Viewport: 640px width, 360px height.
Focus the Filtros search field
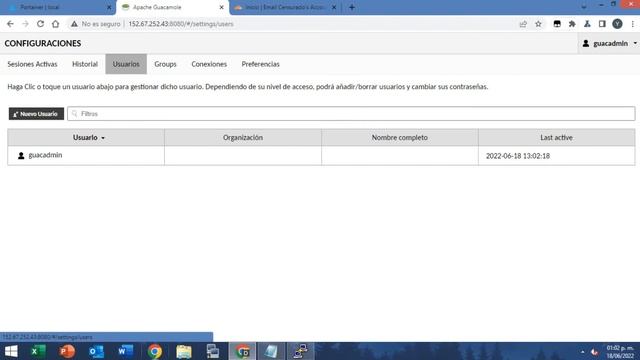point(351,114)
